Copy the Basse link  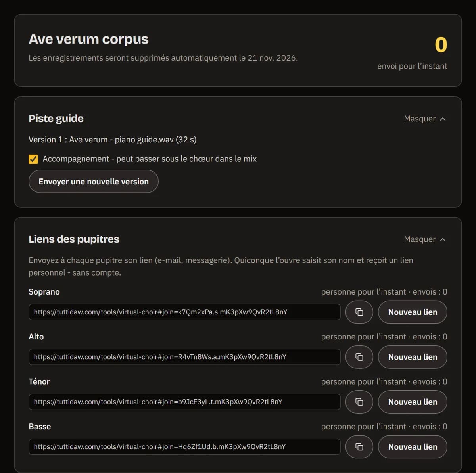point(359,447)
